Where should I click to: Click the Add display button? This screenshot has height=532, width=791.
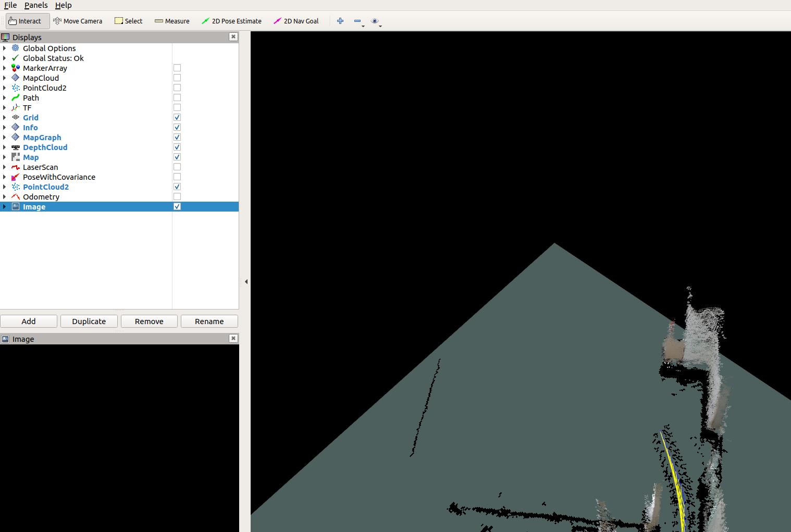[x=29, y=321]
